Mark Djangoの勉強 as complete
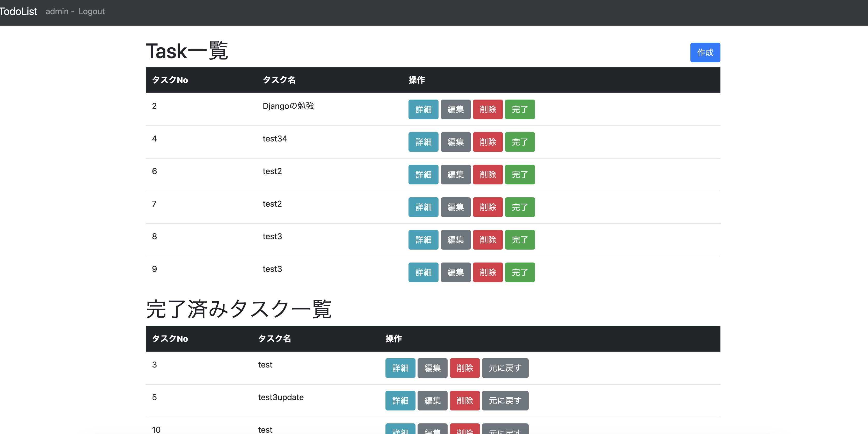 pyautogui.click(x=520, y=109)
